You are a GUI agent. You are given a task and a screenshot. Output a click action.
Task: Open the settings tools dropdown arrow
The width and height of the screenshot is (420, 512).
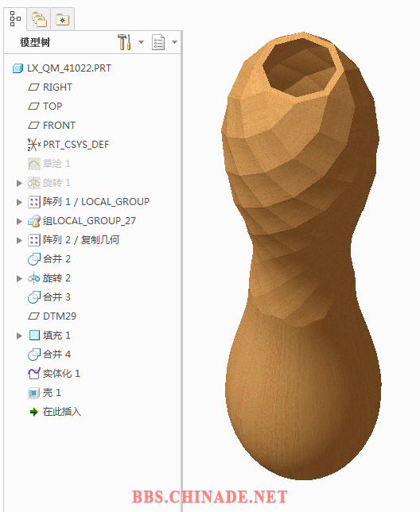tap(141, 42)
